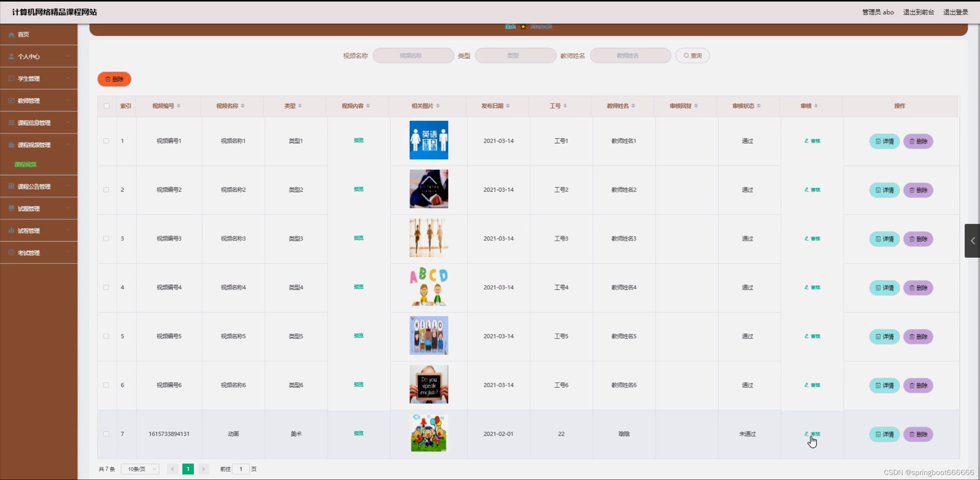Click the sort arrows on 视频编号 column
The width and height of the screenshot is (980, 480).
pyautogui.click(x=179, y=106)
